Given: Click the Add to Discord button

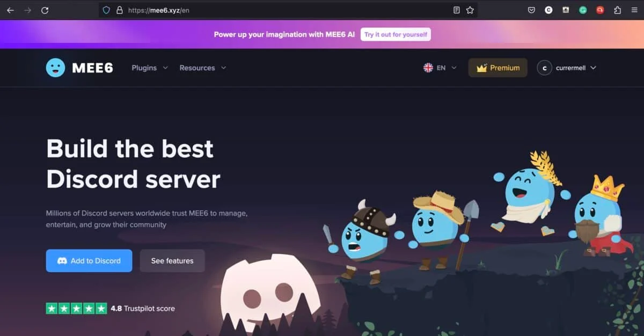Looking at the screenshot, I should click(x=89, y=261).
